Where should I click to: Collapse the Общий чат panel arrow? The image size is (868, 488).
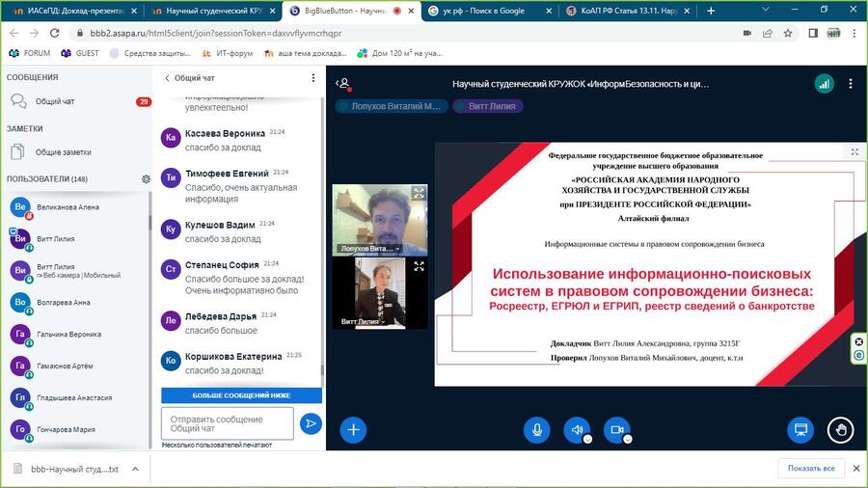(x=167, y=78)
